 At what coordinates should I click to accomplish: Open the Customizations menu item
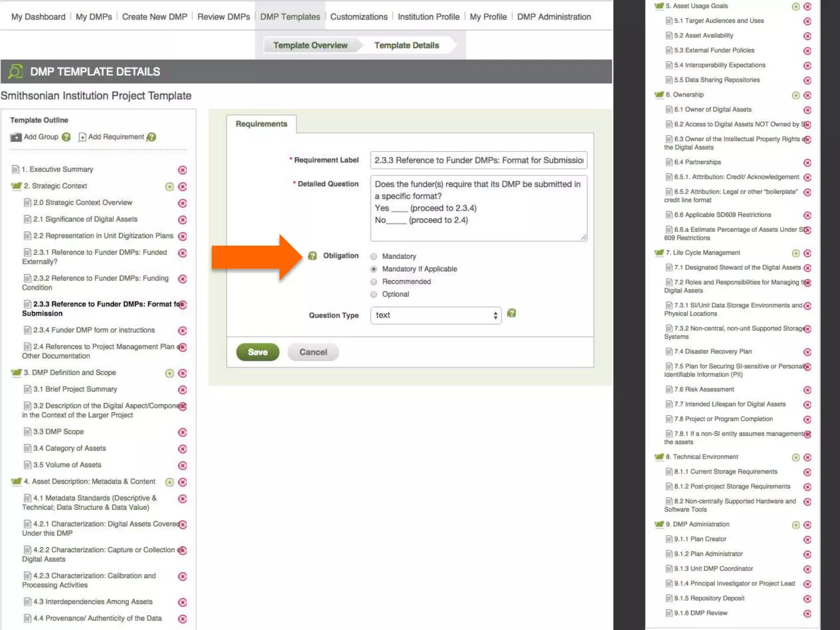click(x=359, y=17)
